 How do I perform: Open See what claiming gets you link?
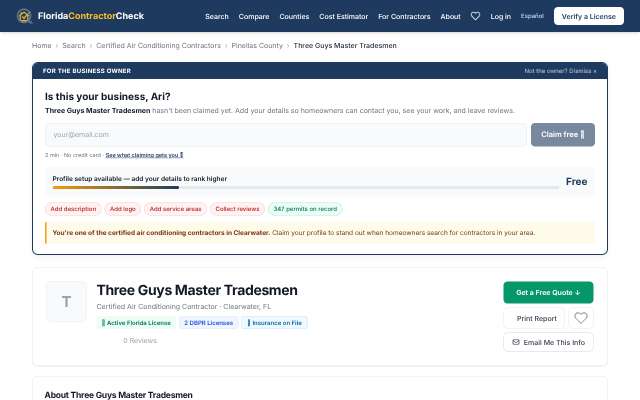point(144,155)
